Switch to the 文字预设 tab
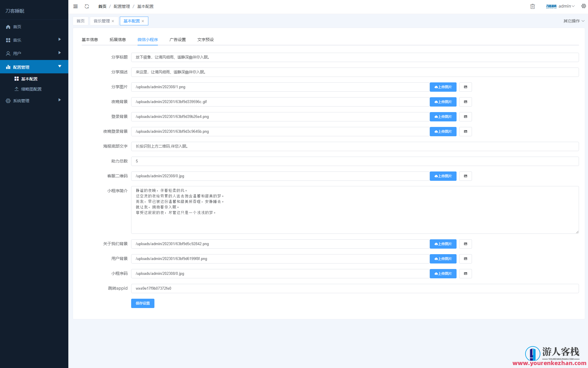 pyautogui.click(x=205, y=40)
